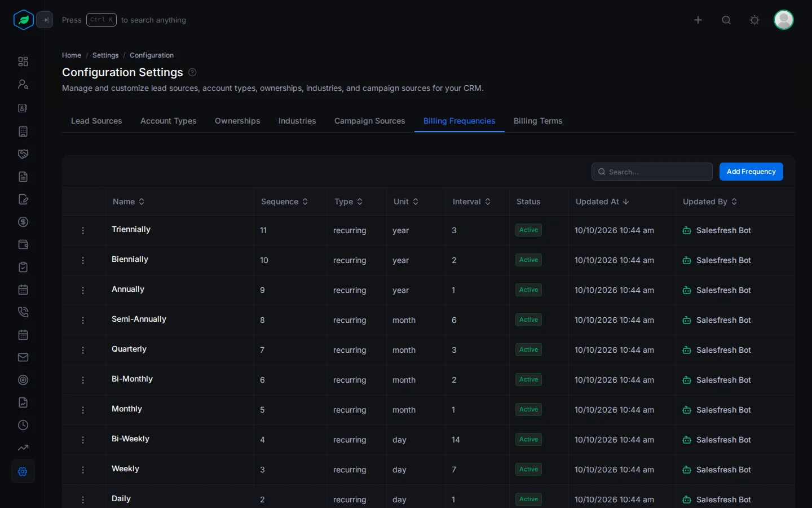
Task: Sort the table by Sequence column
Action: pyautogui.click(x=284, y=202)
